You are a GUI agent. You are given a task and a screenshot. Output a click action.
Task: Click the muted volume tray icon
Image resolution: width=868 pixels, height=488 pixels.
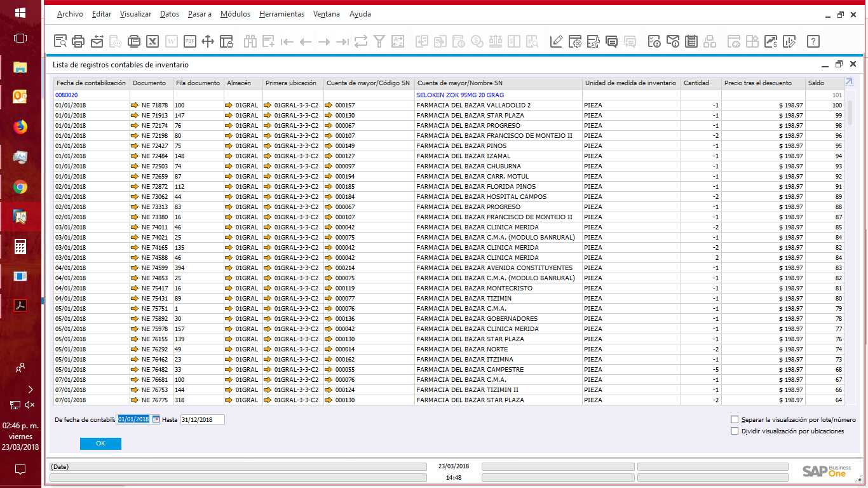point(30,404)
